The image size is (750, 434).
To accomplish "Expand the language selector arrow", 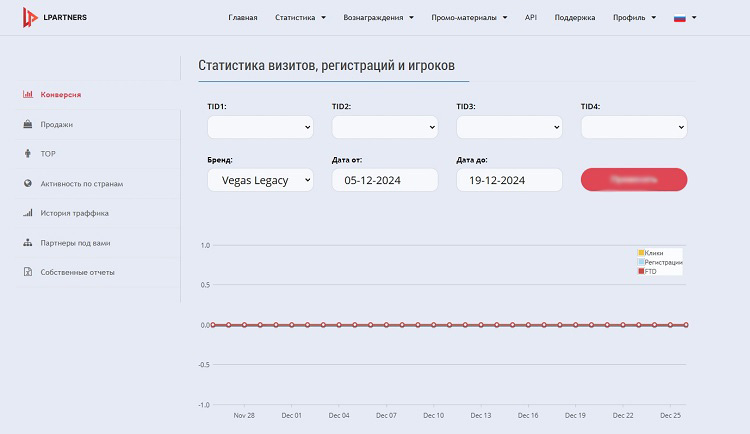I will click(x=694, y=18).
